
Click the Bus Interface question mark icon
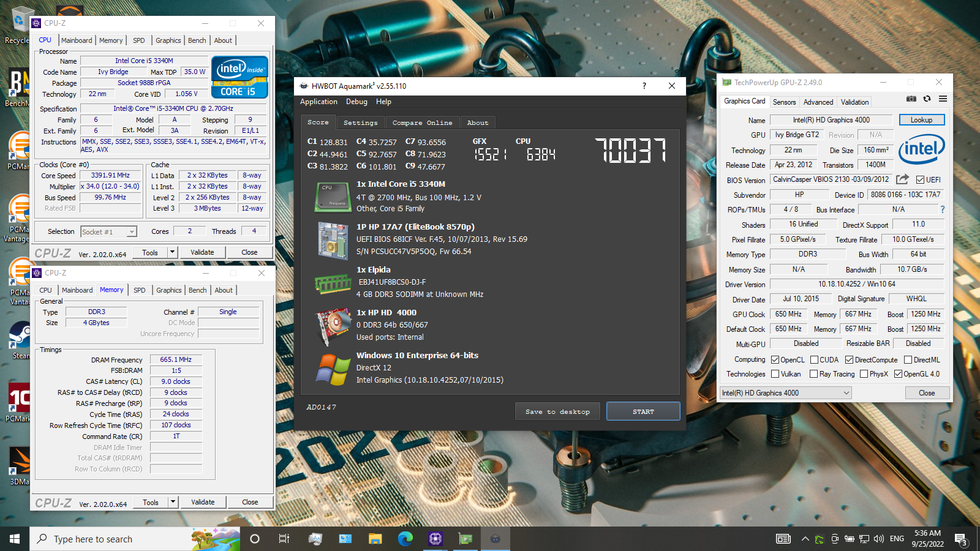[x=942, y=209]
